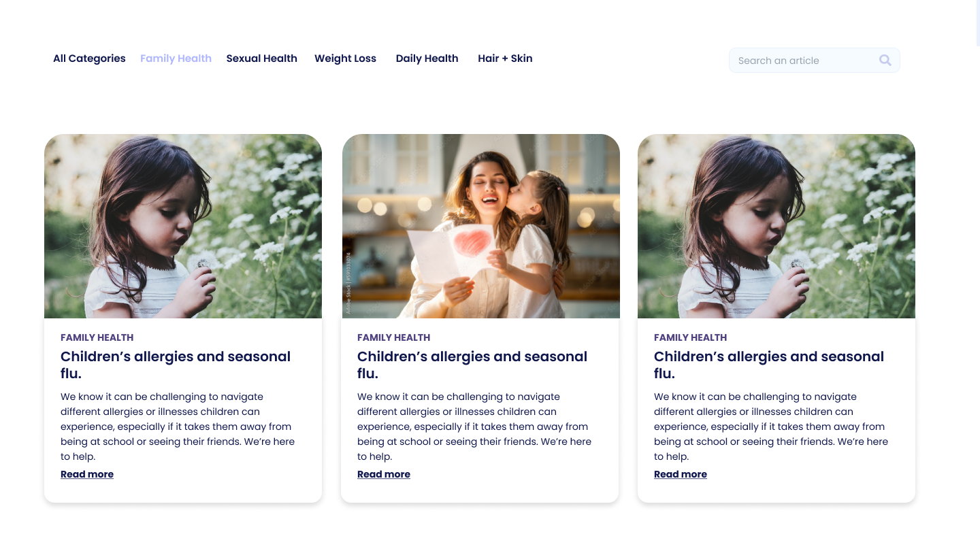
Task: Open Read more in first article card
Action: click(x=87, y=474)
